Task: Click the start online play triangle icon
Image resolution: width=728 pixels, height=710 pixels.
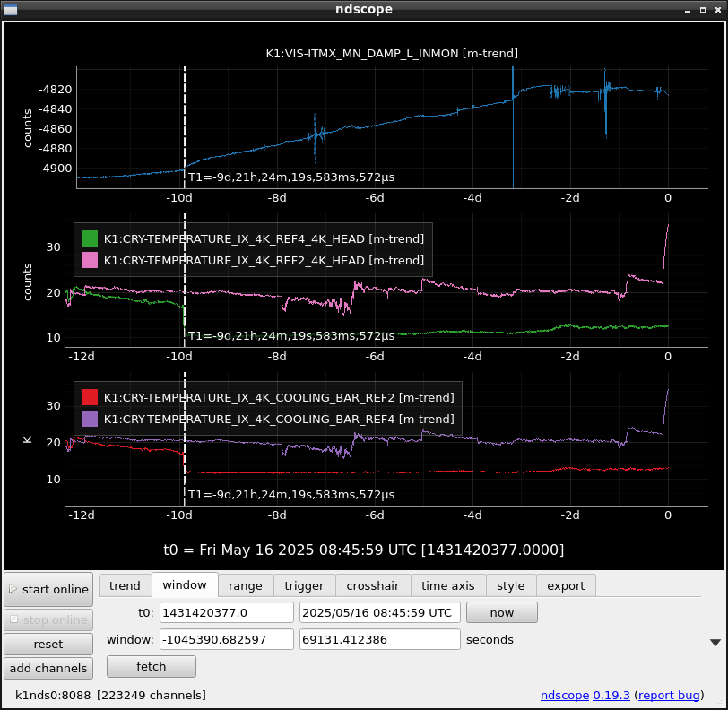Action: pyautogui.click(x=13, y=589)
